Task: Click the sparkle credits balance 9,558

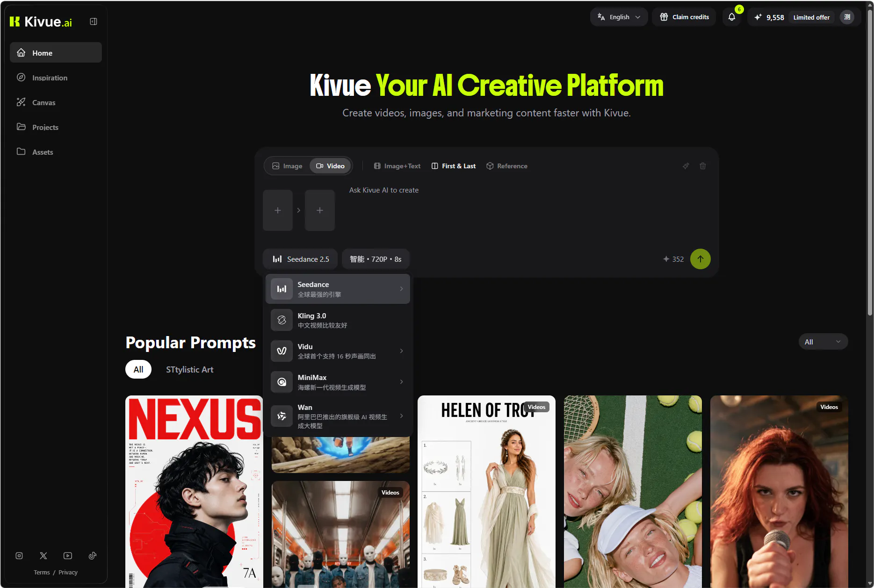Action: click(769, 17)
